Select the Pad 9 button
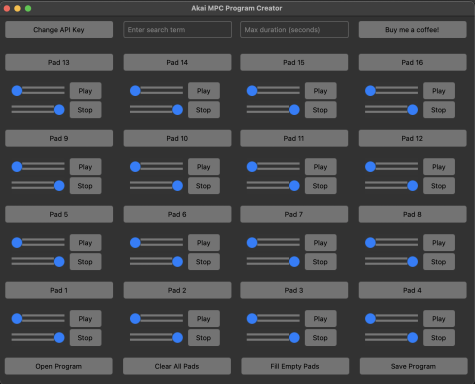The width and height of the screenshot is (475, 384). pyautogui.click(x=59, y=138)
